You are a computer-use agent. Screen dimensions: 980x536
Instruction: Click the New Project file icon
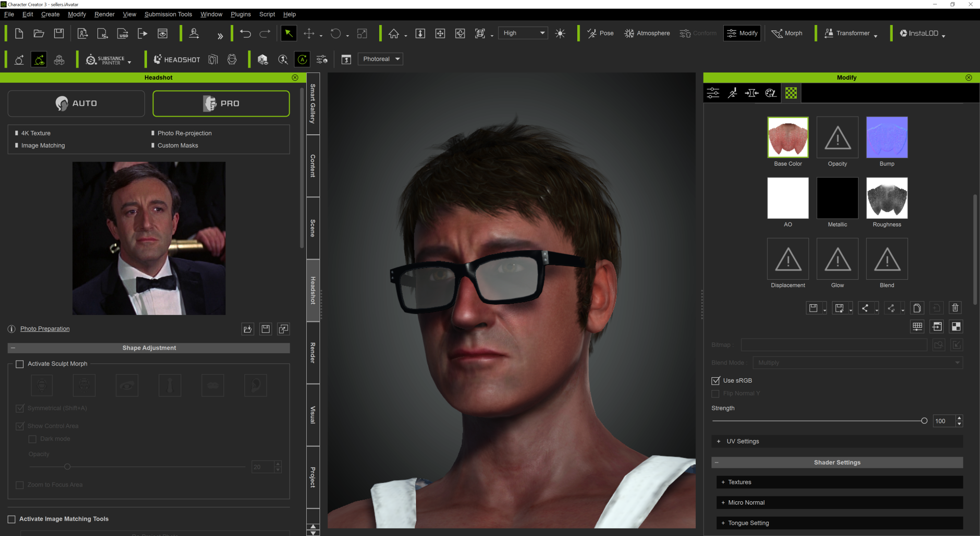coord(19,33)
